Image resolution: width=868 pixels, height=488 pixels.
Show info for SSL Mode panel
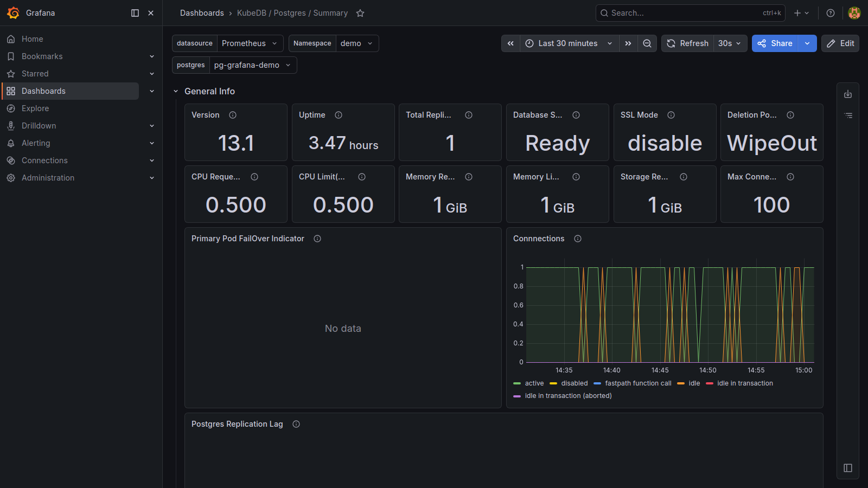pos(671,115)
